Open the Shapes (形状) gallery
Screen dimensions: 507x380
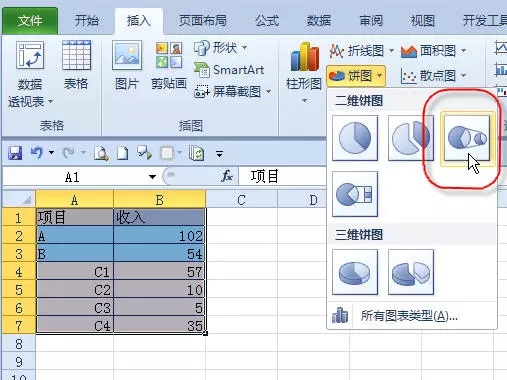220,48
